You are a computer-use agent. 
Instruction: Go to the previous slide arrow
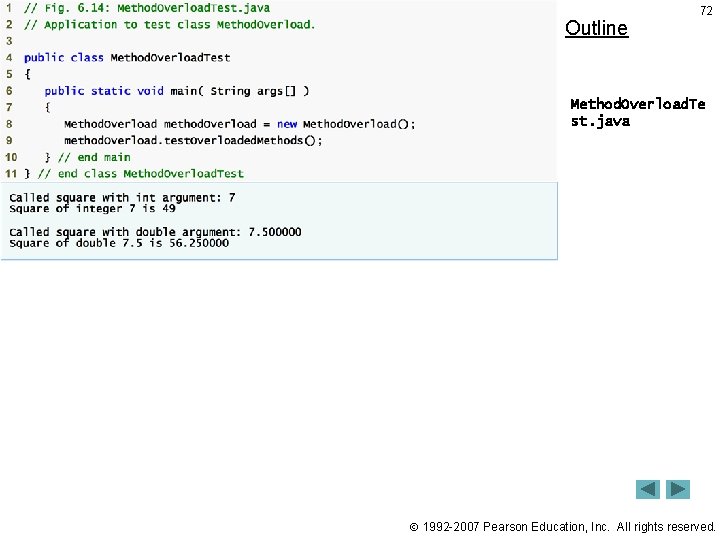(x=647, y=489)
